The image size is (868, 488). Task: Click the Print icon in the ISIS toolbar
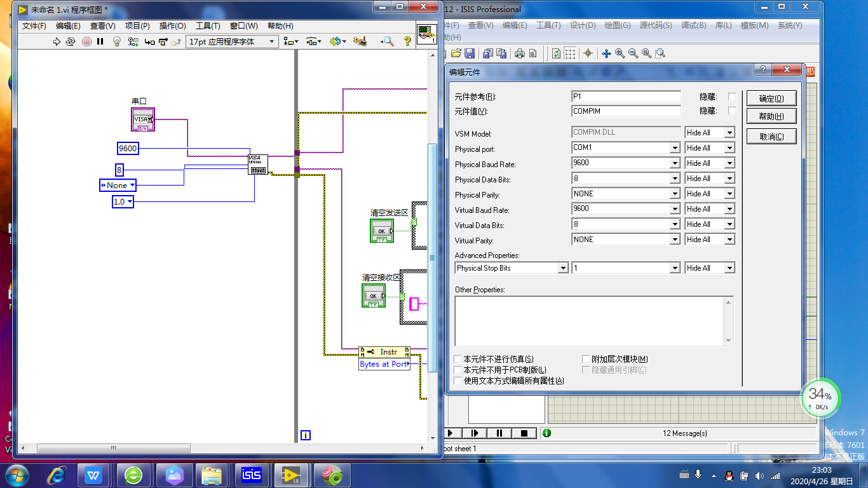(520, 53)
